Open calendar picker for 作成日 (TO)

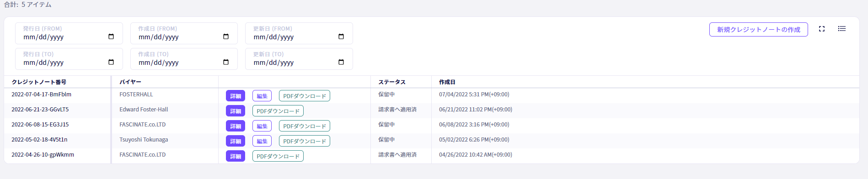click(x=226, y=62)
